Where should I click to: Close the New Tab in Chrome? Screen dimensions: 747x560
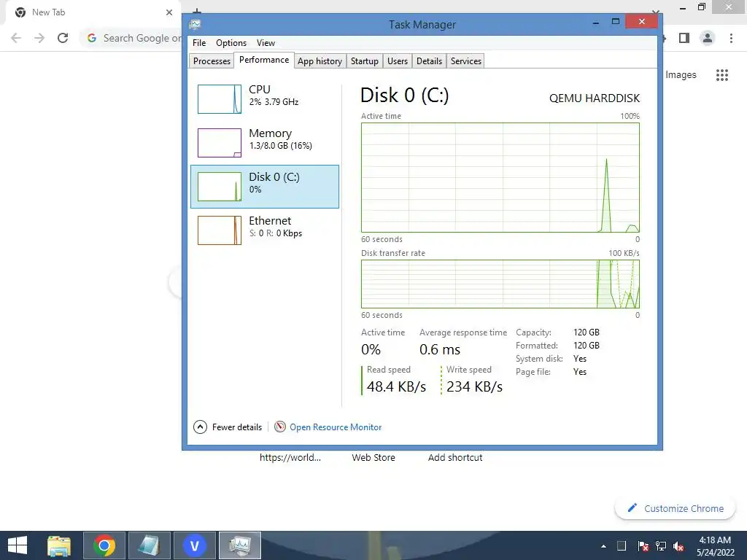point(169,12)
